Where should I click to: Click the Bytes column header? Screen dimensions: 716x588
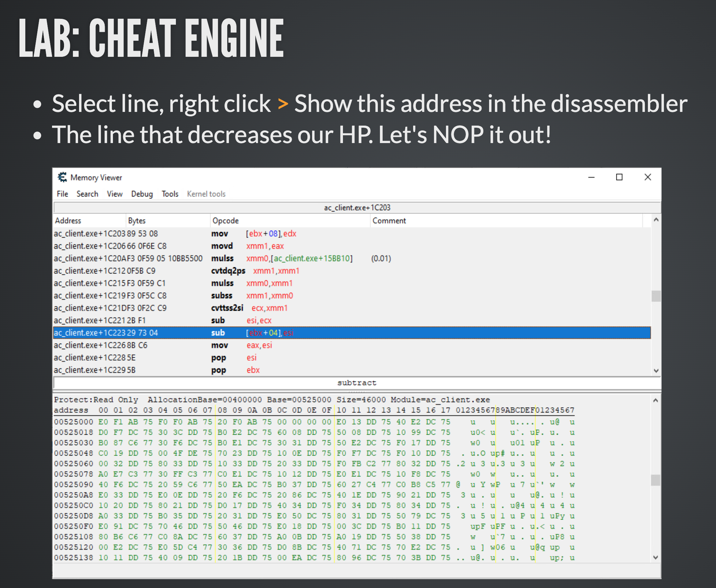(x=137, y=221)
